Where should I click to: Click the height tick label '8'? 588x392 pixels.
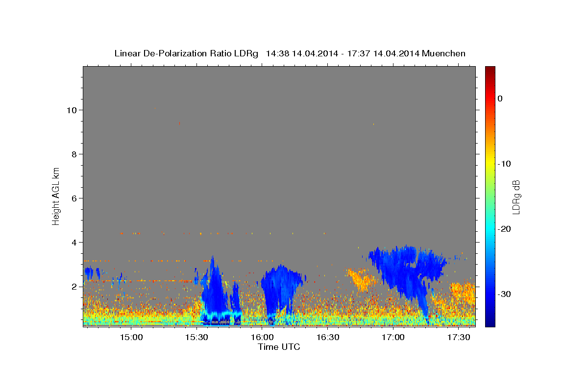tap(75, 154)
